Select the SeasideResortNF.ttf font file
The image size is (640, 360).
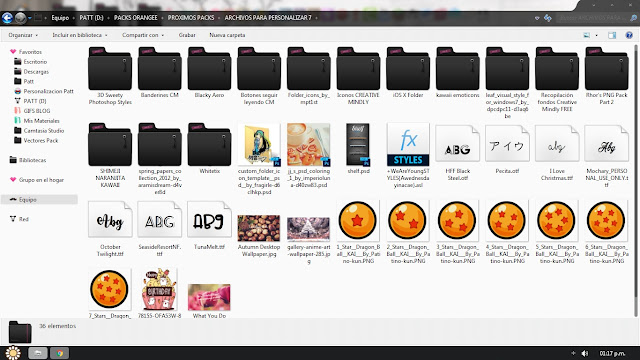[160, 220]
